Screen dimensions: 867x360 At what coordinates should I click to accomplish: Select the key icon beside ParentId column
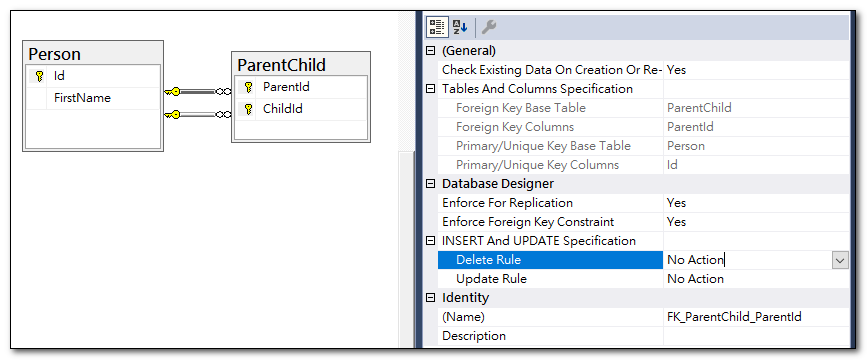tap(248, 87)
